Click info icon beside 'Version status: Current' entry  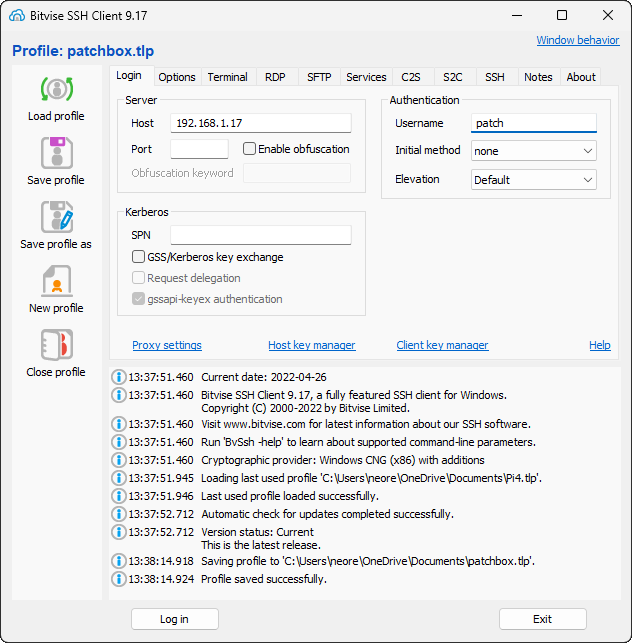pyautogui.click(x=119, y=532)
